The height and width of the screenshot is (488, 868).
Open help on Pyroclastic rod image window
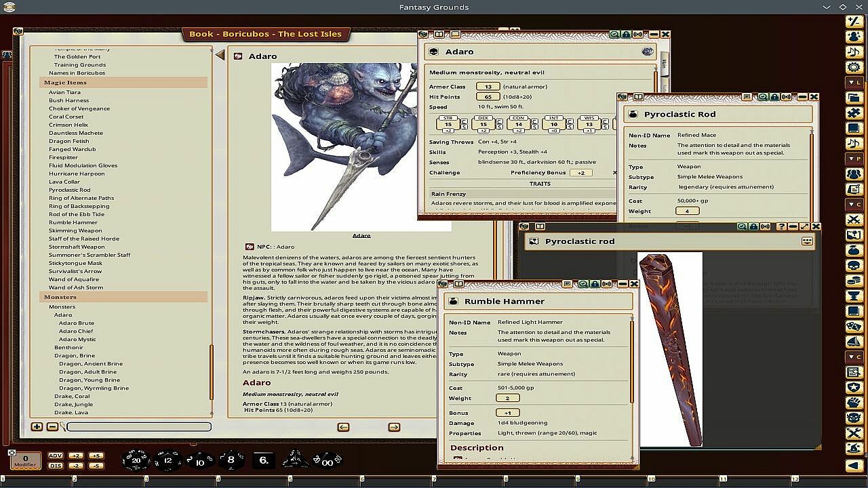782,226
